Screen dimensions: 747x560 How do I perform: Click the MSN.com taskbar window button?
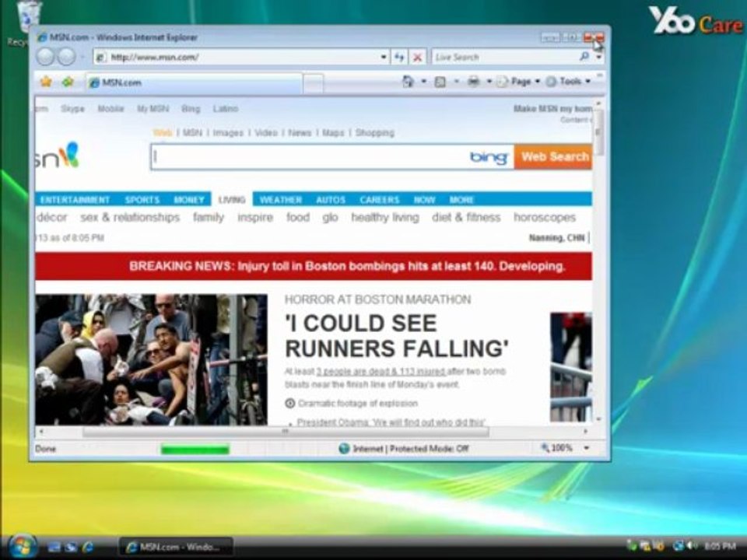point(175,547)
